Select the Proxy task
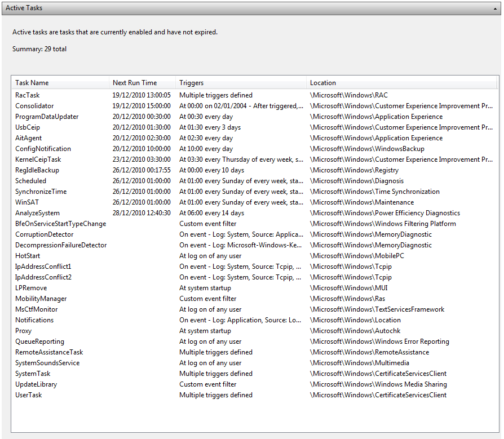The image size is (504, 439). (255, 331)
